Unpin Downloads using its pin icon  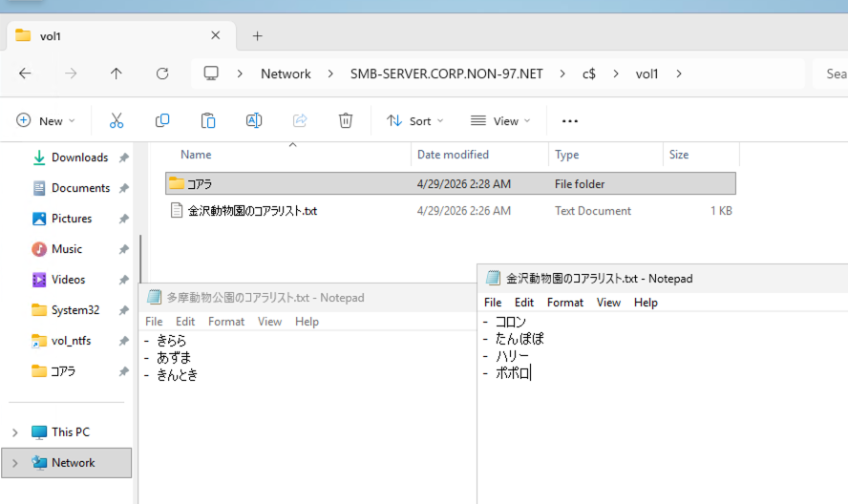click(124, 157)
